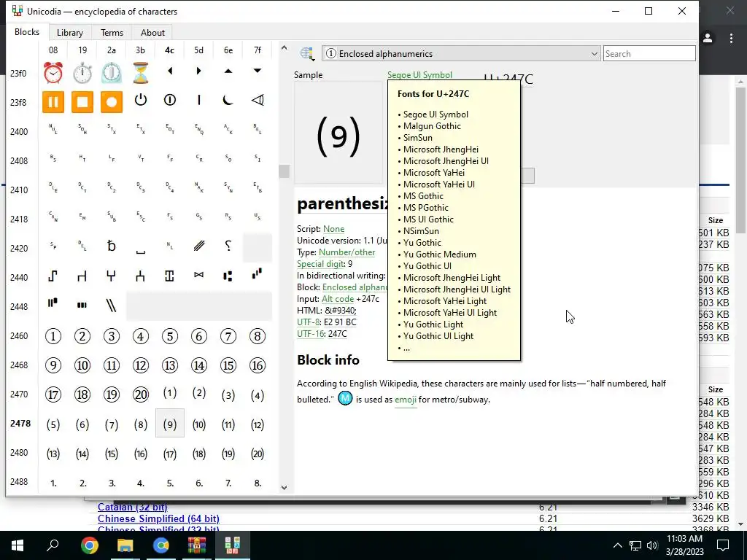The image size is (747, 560).
Task: Select the circled digit 8 character
Action: (x=258, y=336)
